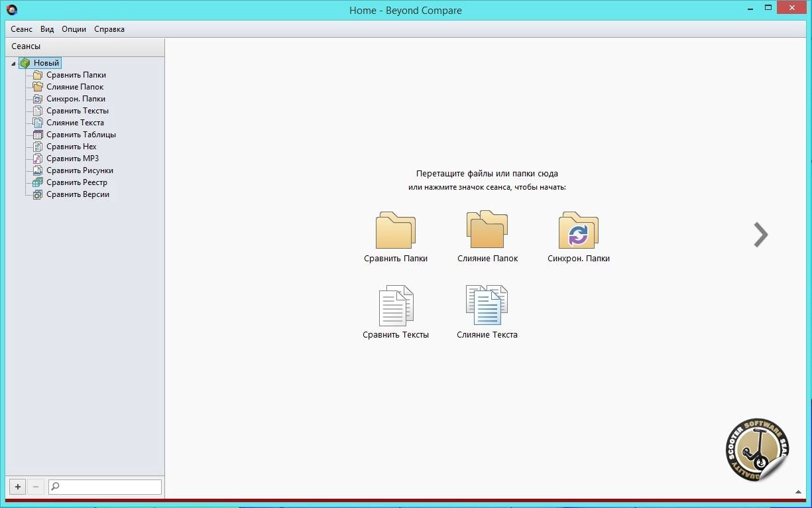The image size is (812, 508).
Task: Open the large Сравнить Тексты document icon
Action: 396,306
